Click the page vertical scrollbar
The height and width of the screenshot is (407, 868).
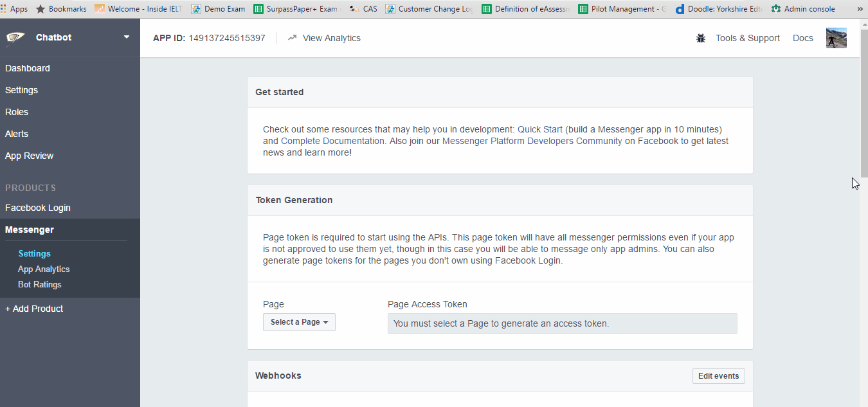click(x=863, y=103)
